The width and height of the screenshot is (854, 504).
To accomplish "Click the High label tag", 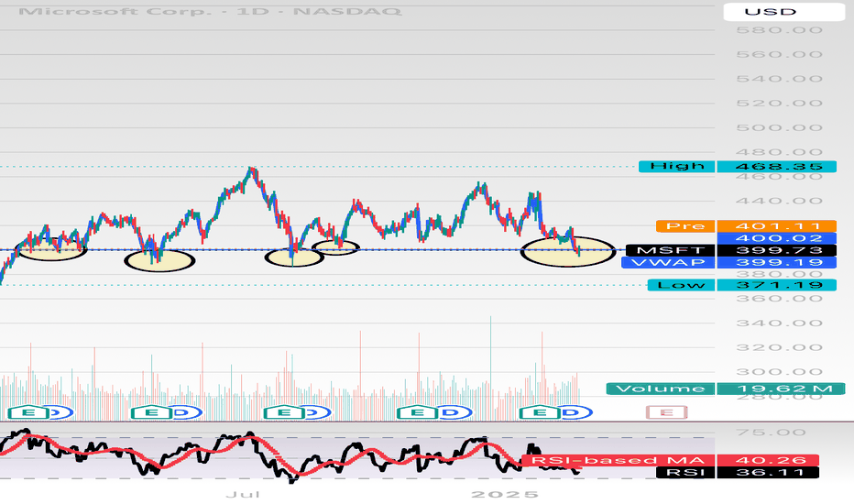I will click(x=676, y=166).
